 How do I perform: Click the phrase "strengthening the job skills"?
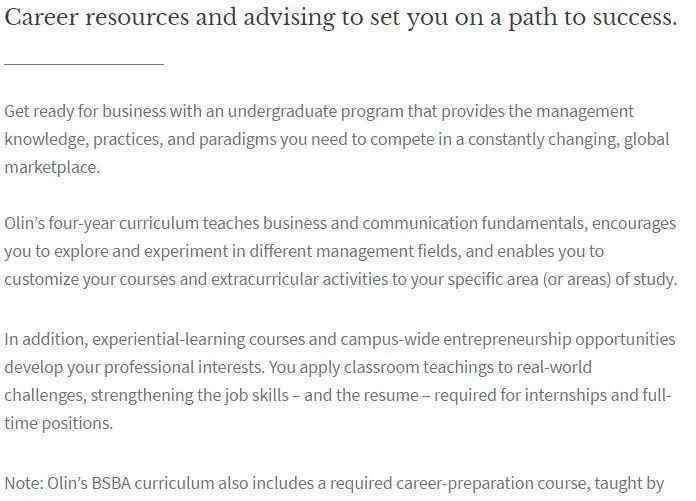point(190,395)
